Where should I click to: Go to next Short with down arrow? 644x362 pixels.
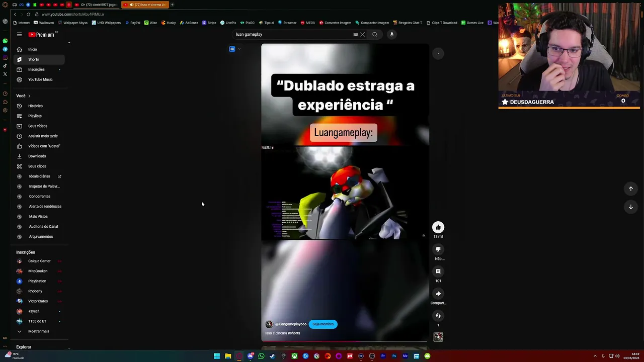pyautogui.click(x=631, y=207)
